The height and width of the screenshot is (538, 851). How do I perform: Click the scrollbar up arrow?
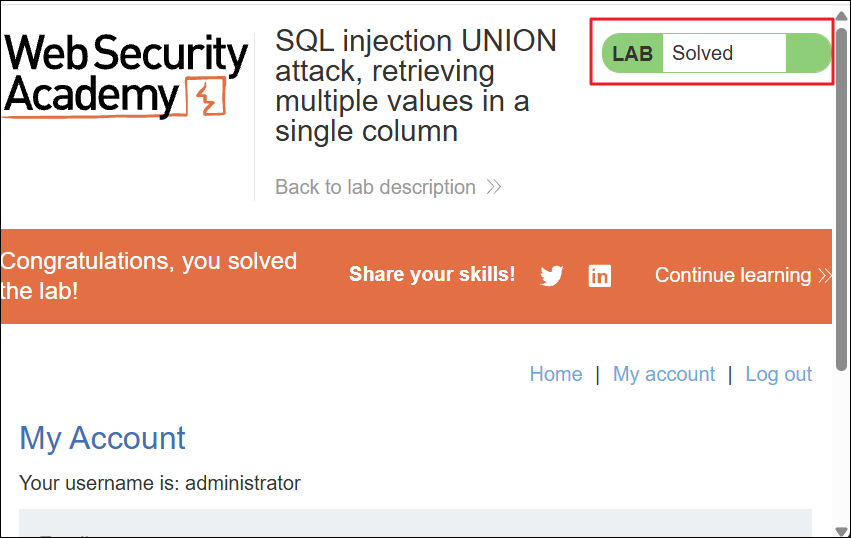tap(842, 15)
